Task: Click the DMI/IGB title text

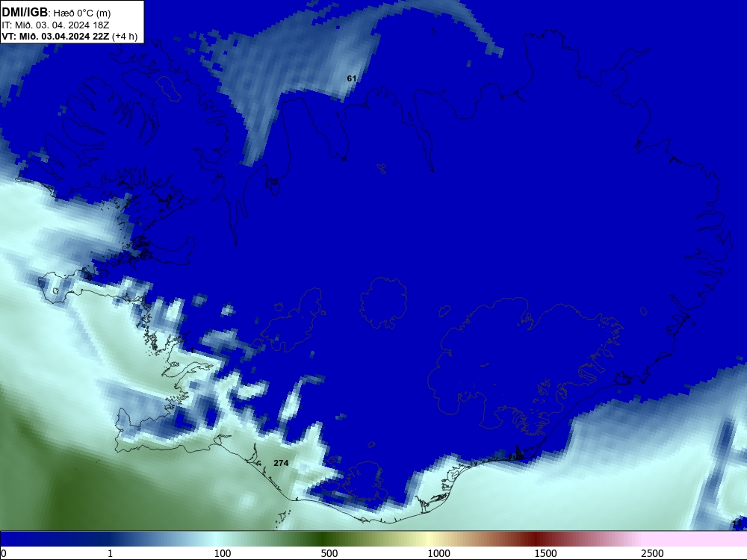Action: pyautogui.click(x=25, y=13)
